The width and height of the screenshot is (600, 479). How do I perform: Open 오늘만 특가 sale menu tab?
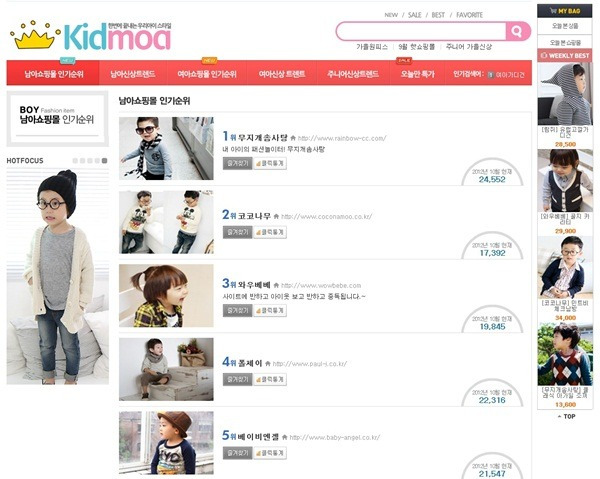tap(417, 74)
